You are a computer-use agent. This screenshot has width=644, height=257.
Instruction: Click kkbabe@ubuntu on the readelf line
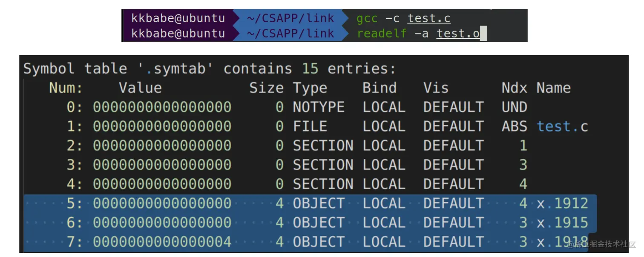click(x=178, y=34)
